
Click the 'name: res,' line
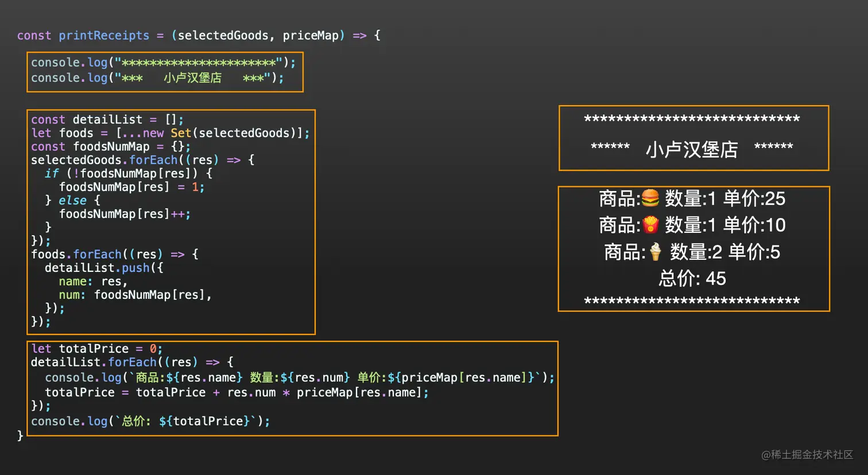93,282
